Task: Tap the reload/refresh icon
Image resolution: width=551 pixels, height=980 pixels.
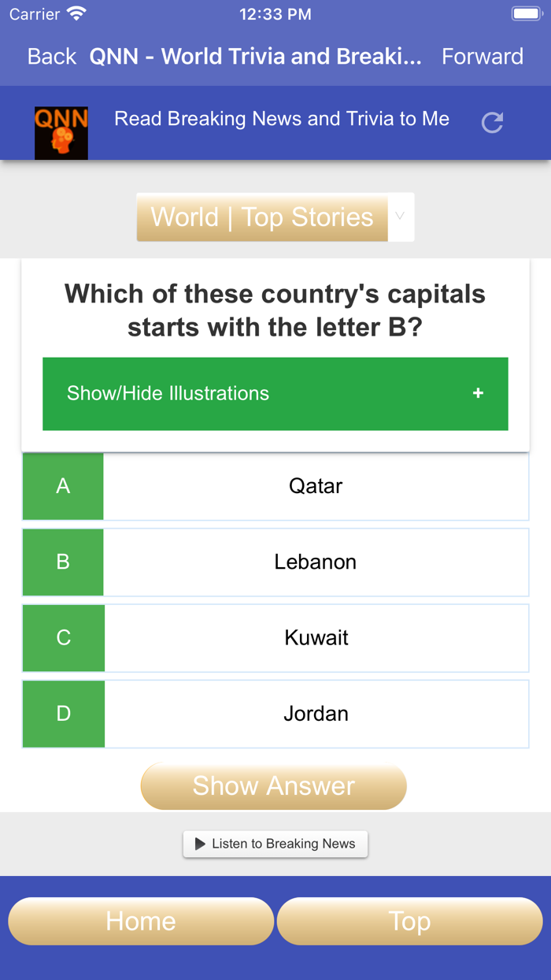Action: coord(491,122)
